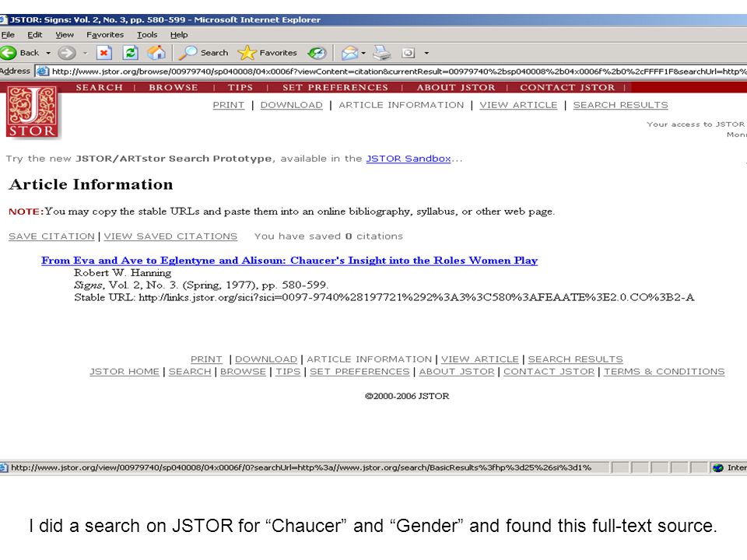Click the SAVE CITATION link
This screenshot has height=560, width=747.
tap(51, 236)
